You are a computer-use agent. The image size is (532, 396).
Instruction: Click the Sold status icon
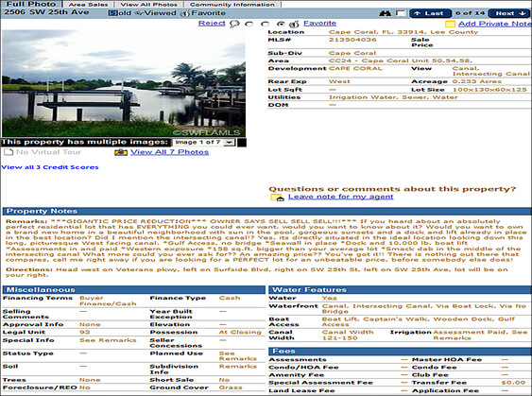pos(112,13)
